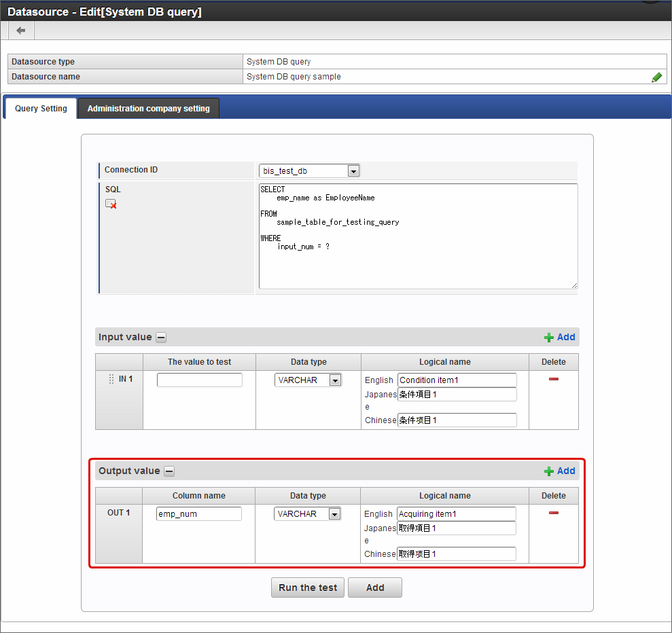Click the green plus icon for Output value
This screenshot has width=672, height=633.
(548, 471)
